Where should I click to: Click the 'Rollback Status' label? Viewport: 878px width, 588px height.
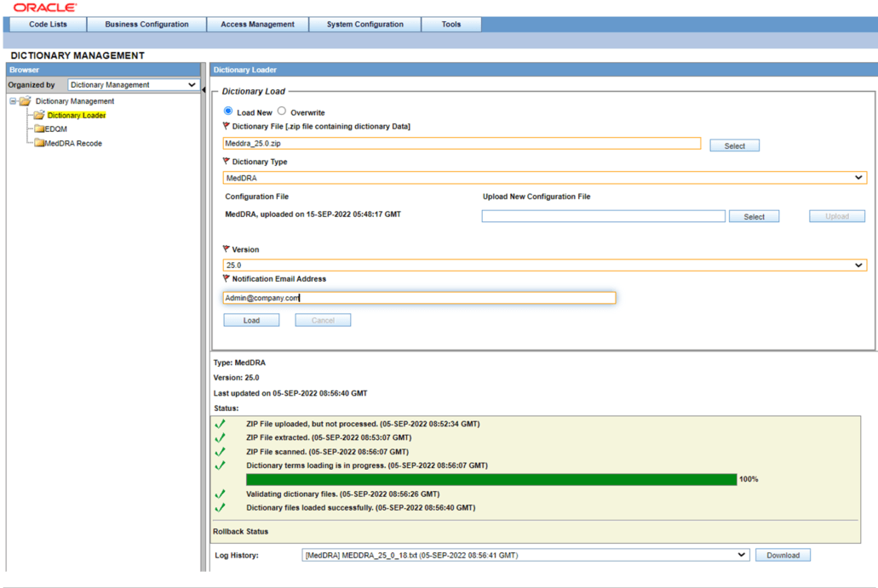click(241, 532)
